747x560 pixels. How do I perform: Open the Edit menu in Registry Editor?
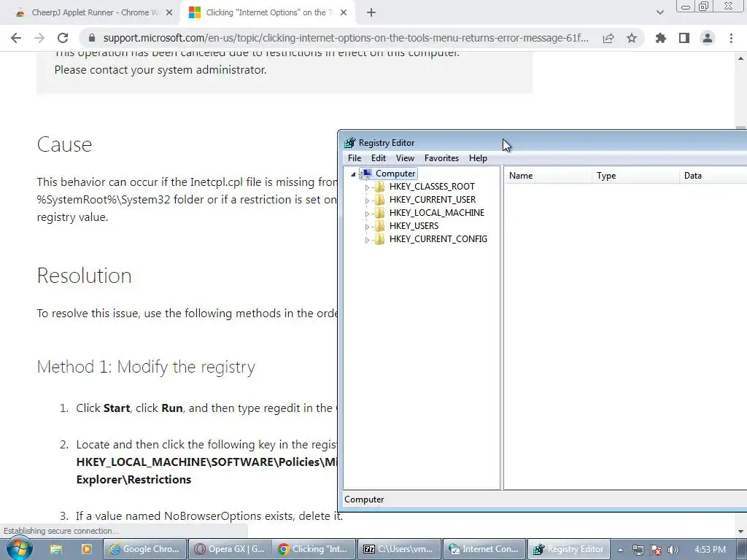pos(379,158)
